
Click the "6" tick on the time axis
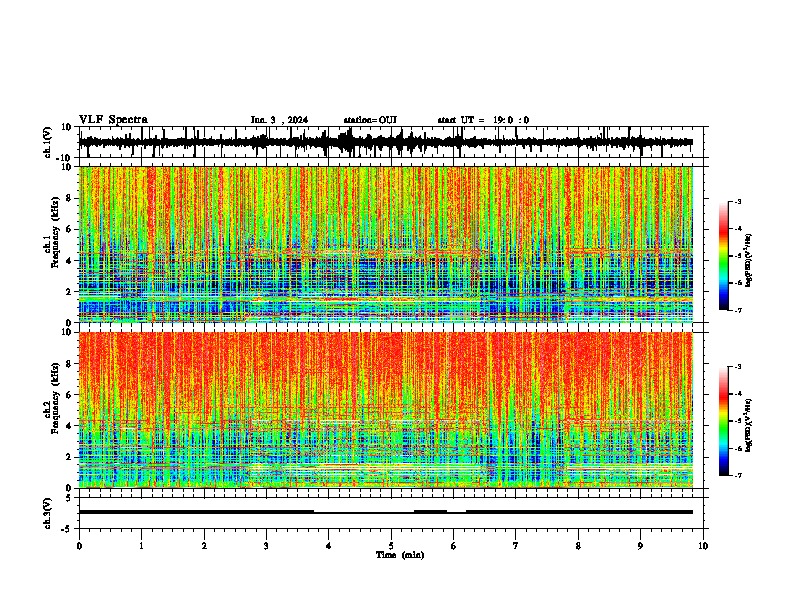click(453, 546)
